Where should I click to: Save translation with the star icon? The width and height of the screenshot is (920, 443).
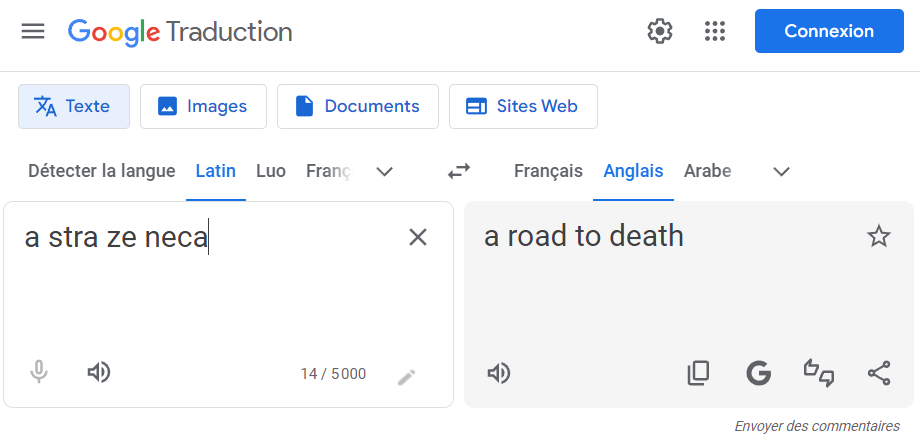pyautogui.click(x=878, y=237)
